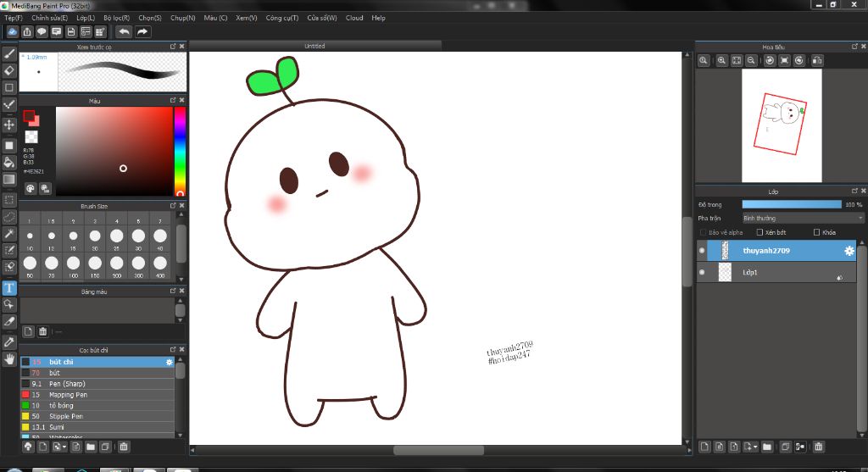Duplicate layer using the copy icon

point(785,447)
